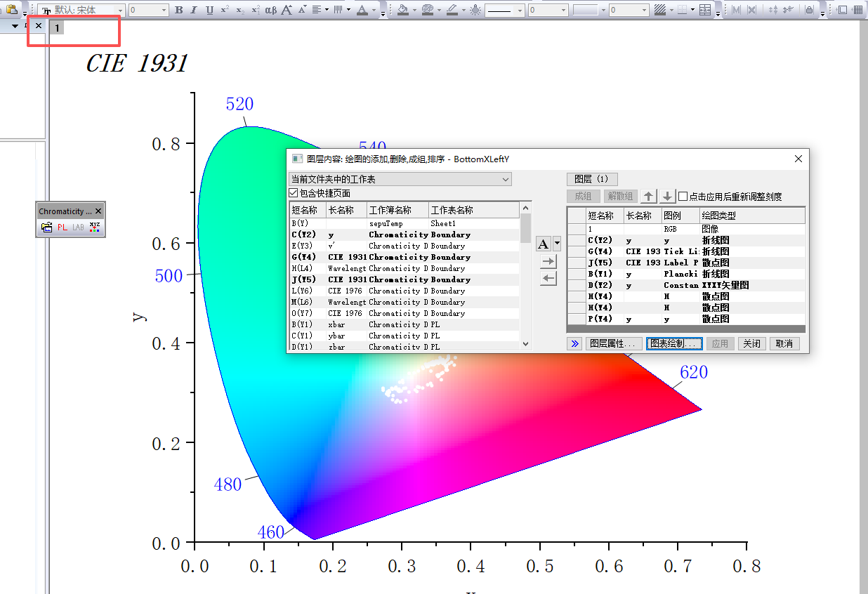Open the import-worksheet icon in Chromaticity toolbar

tap(47, 227)
